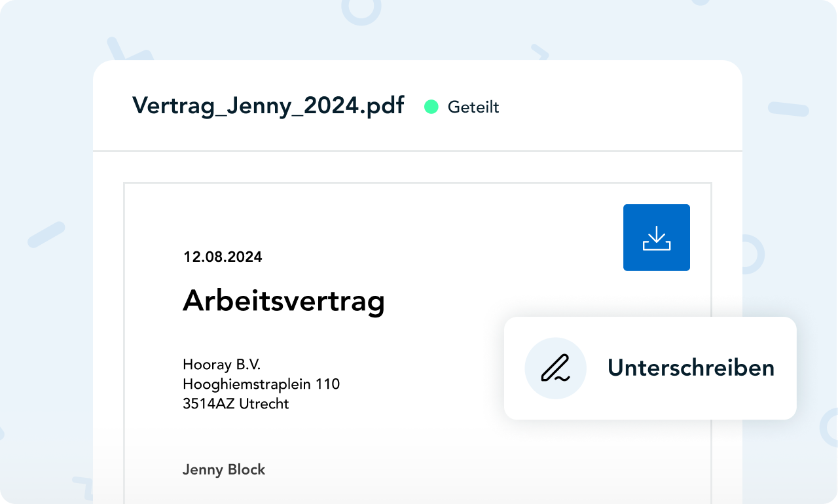Screen dimensions: 838x504
Task: Click the blue dash in the upper right background
Action: pos(788,109)
